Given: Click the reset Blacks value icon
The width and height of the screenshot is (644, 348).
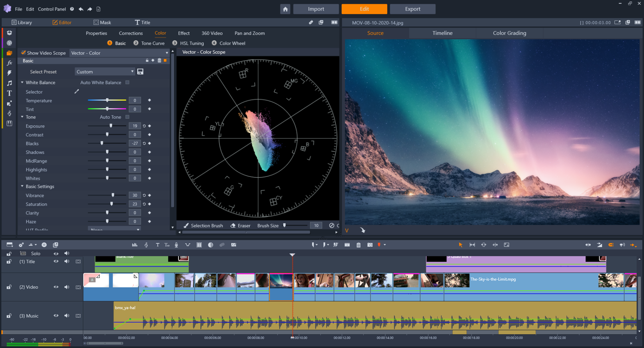Looking at the screenshot, I should pos(144,143).
